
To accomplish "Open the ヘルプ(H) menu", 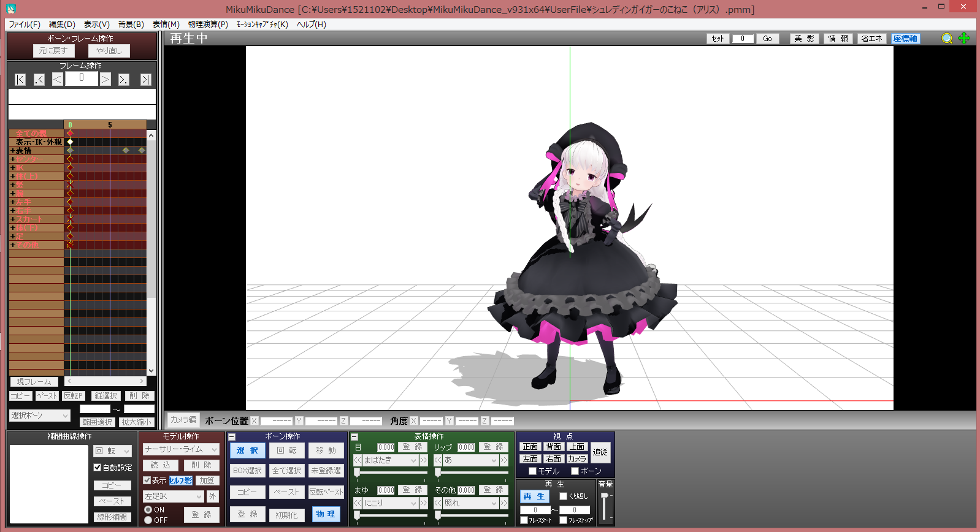I will pyautogui.click(x=312, y=25).
